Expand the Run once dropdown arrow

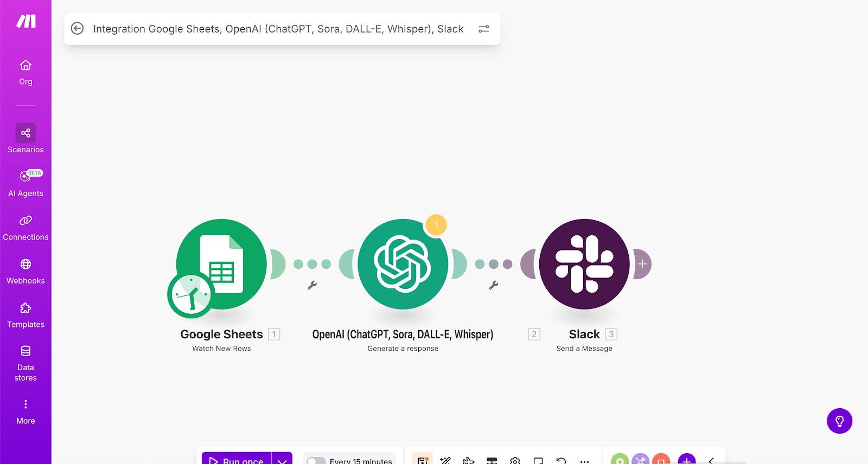pos(282,459)
